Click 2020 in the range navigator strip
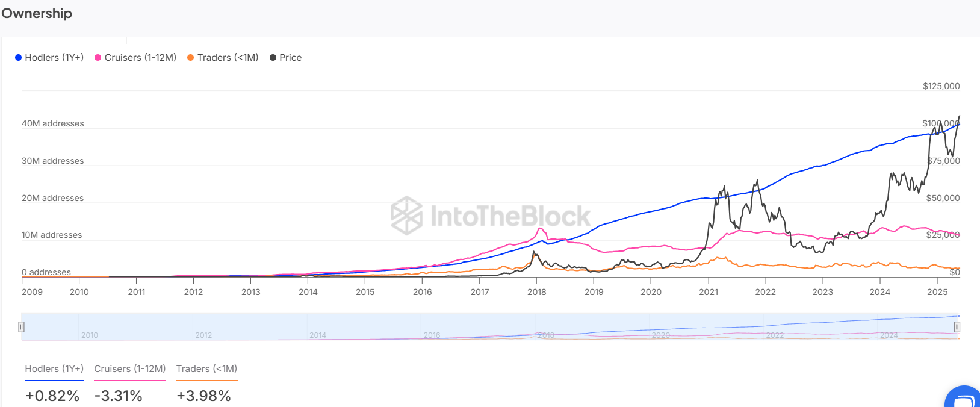Viewport: 980px width, 407px height. tap(660, 335)
